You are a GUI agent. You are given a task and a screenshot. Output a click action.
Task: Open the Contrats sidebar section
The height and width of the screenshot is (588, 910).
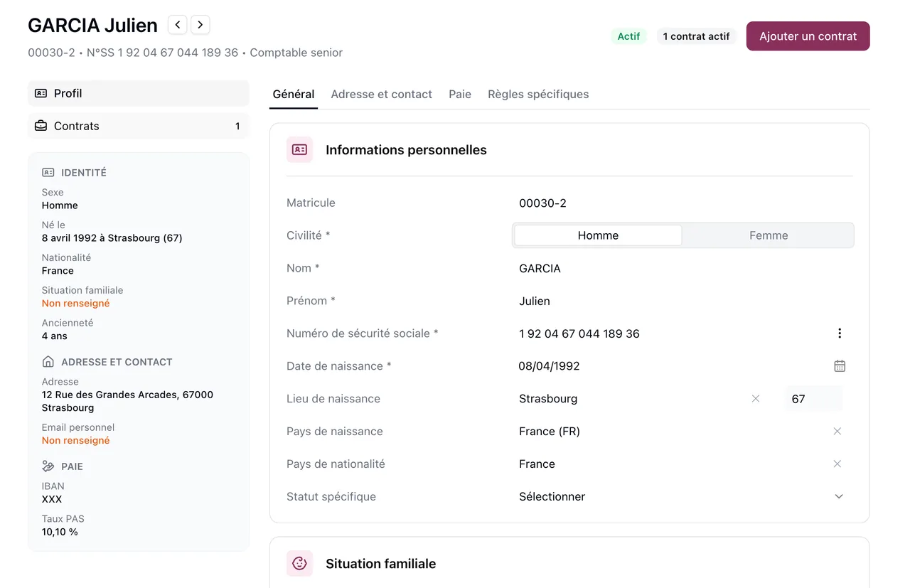tap(139, 126)
